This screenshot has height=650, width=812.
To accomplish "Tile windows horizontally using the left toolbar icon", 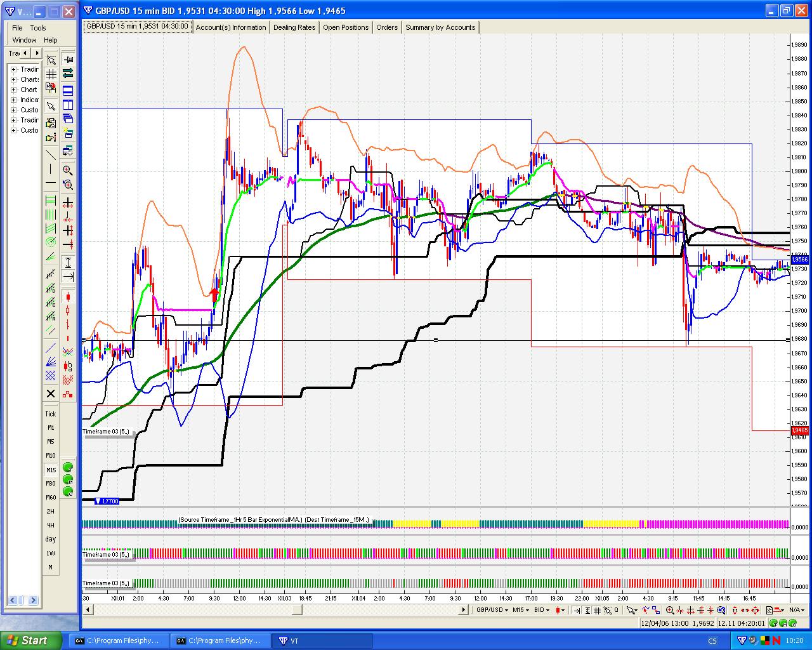I will pos(68,90).
